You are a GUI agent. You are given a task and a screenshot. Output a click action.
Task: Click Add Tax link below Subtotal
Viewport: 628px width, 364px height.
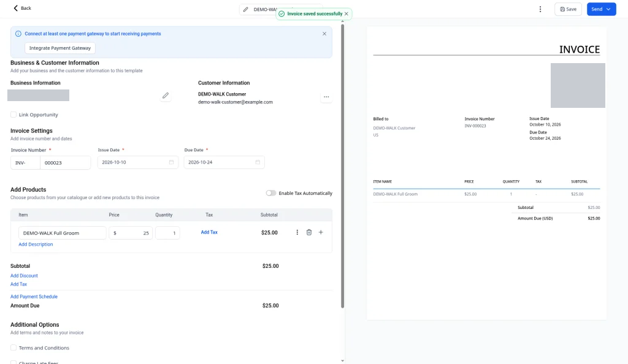(x=18, y=284)
